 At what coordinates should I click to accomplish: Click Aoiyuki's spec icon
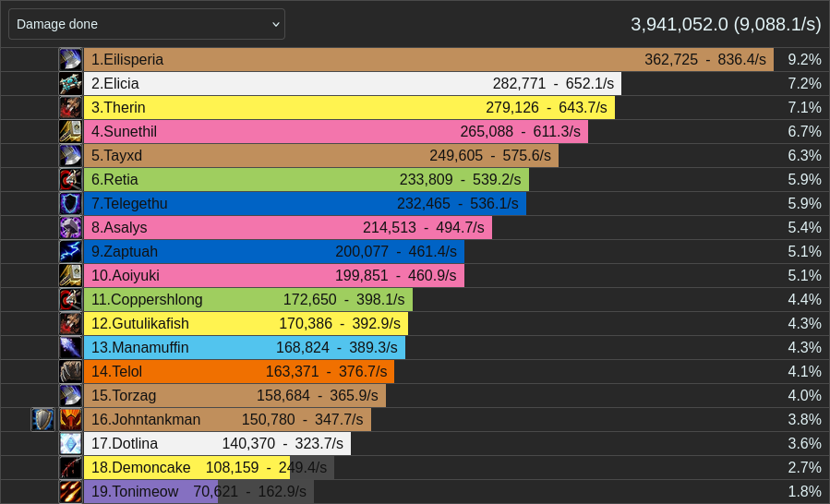pyautogui.click(x=70, y=275)
